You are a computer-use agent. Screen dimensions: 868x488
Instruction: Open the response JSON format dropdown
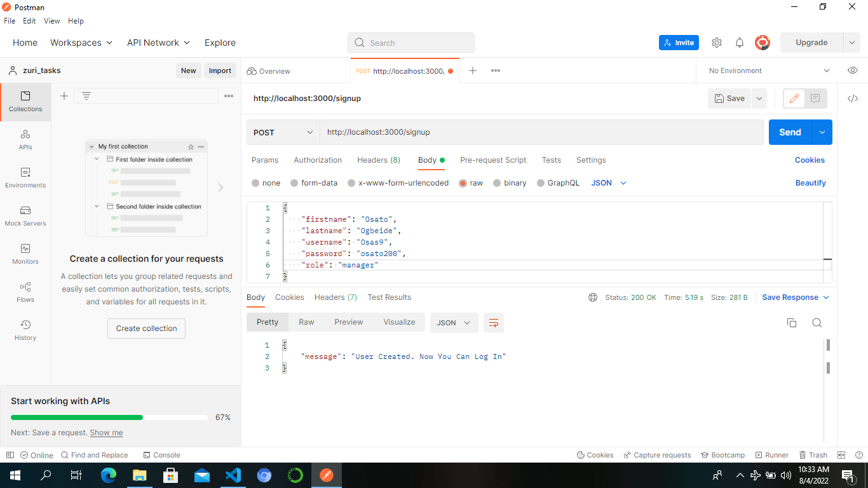[x=454, y=323]
